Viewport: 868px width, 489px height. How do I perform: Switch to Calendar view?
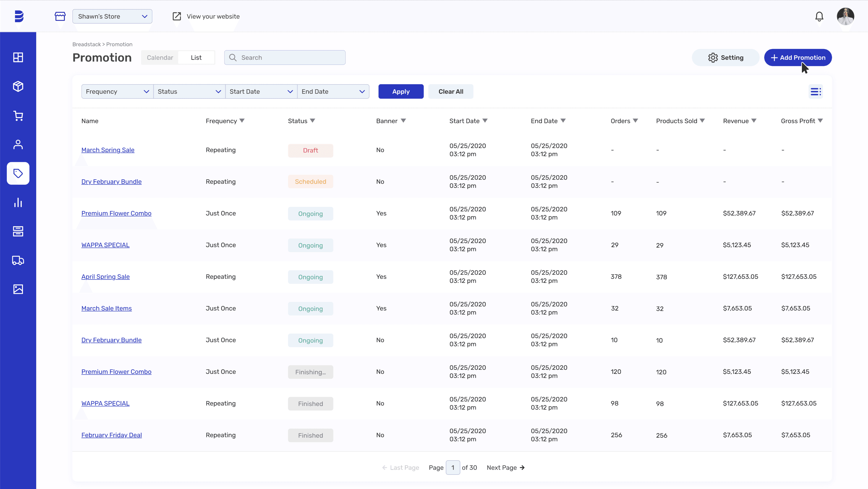click(x=160, y=58)
